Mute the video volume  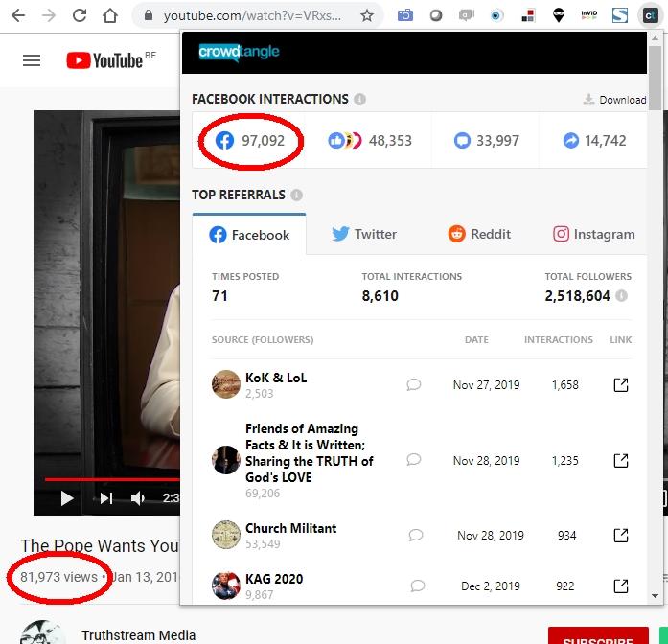[x=137, y=498]
